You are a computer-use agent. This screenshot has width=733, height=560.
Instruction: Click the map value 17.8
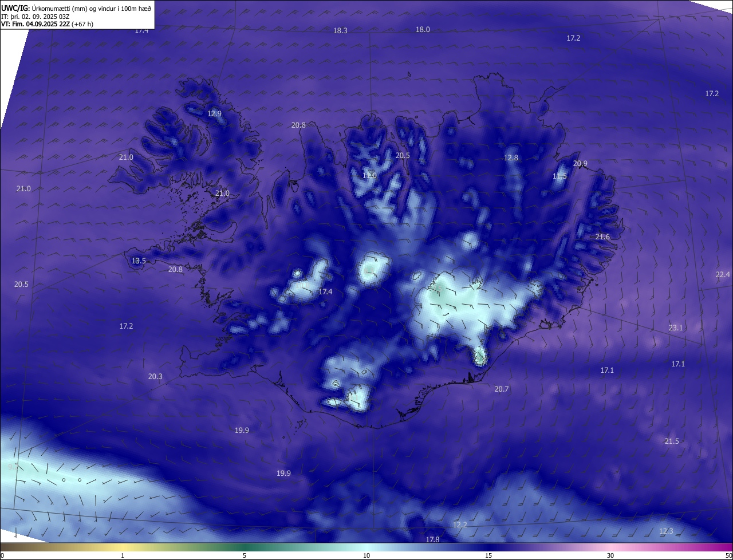tap(432, 539)
